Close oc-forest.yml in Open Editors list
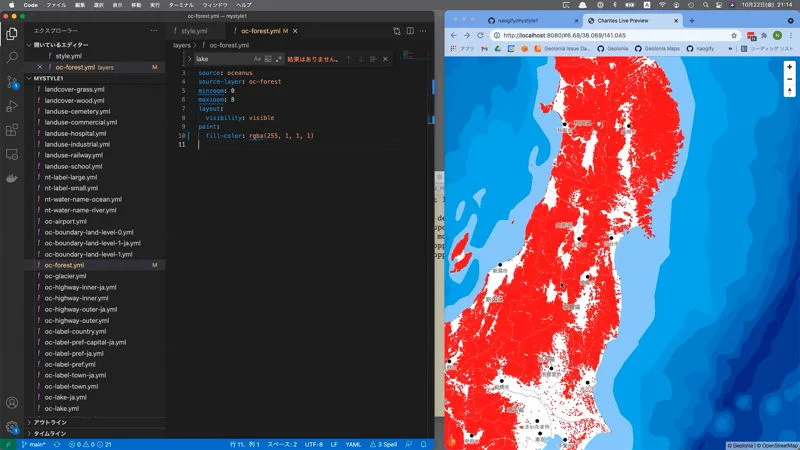 point(40,67)
